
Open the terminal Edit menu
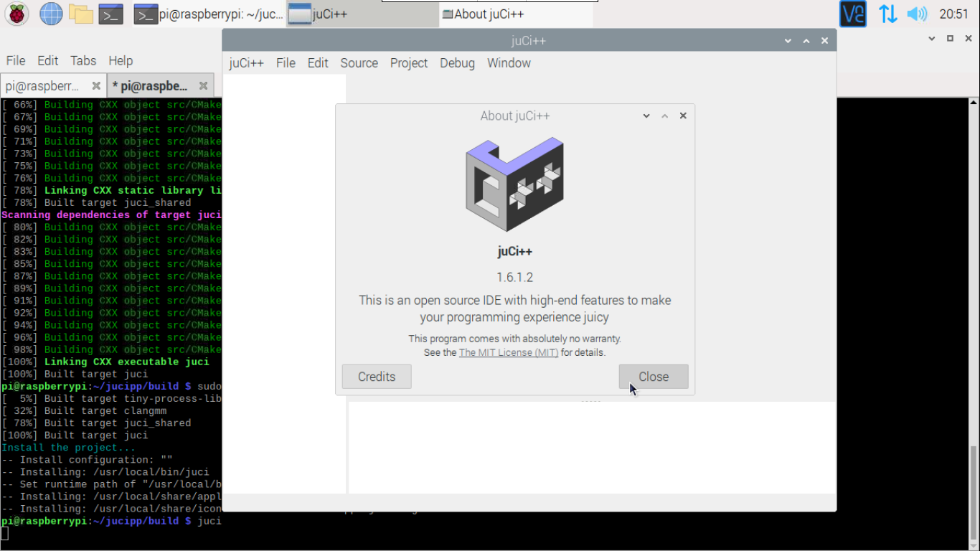click(48, 61)
